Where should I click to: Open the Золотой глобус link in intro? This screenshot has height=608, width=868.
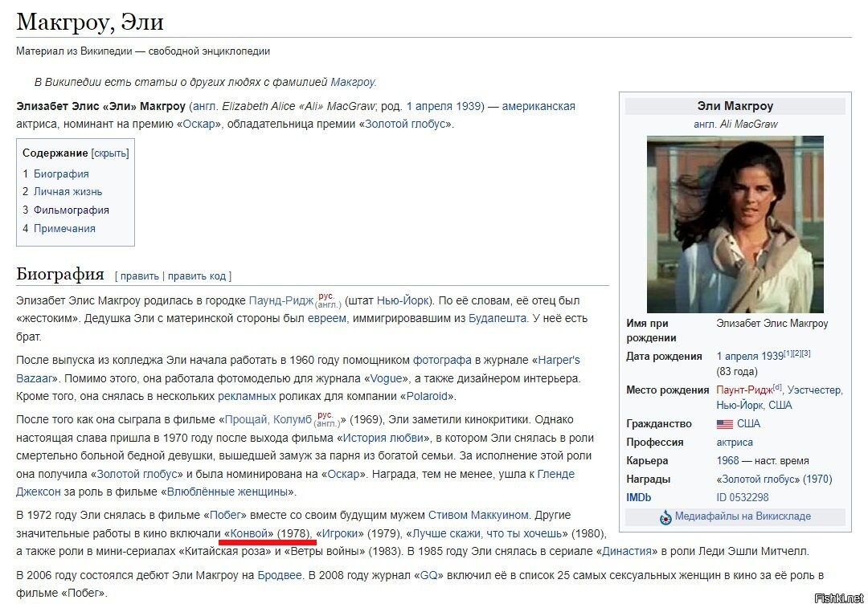(405, 124)
